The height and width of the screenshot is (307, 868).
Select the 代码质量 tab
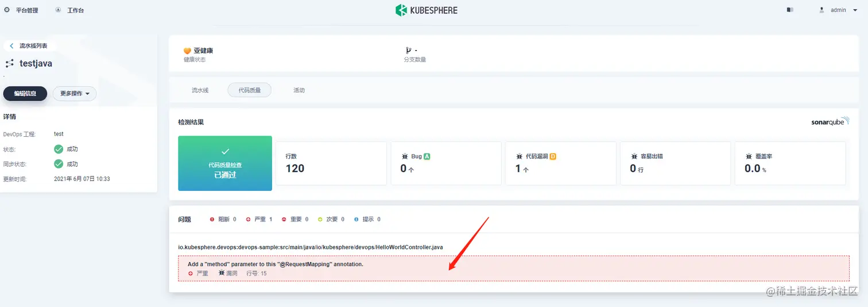coord(250,90)
